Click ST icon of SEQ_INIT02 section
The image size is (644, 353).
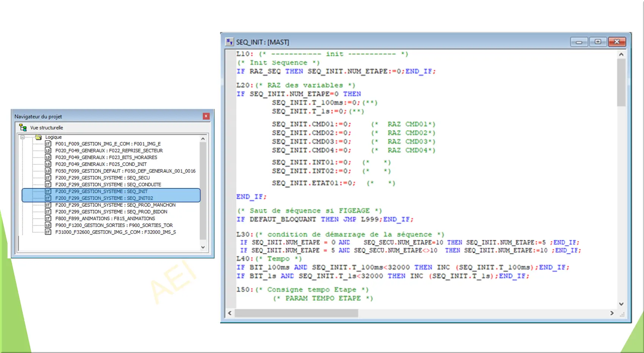[x=48, y=198]
